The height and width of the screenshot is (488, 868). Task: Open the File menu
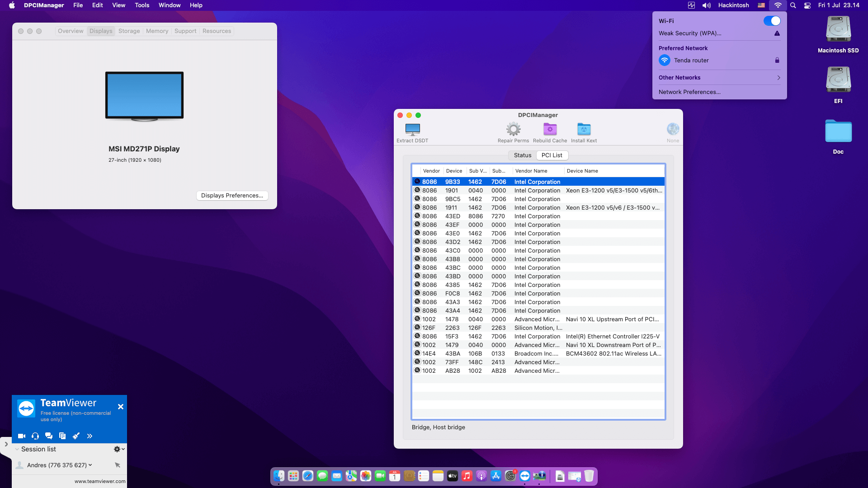[x=78, y=5]
